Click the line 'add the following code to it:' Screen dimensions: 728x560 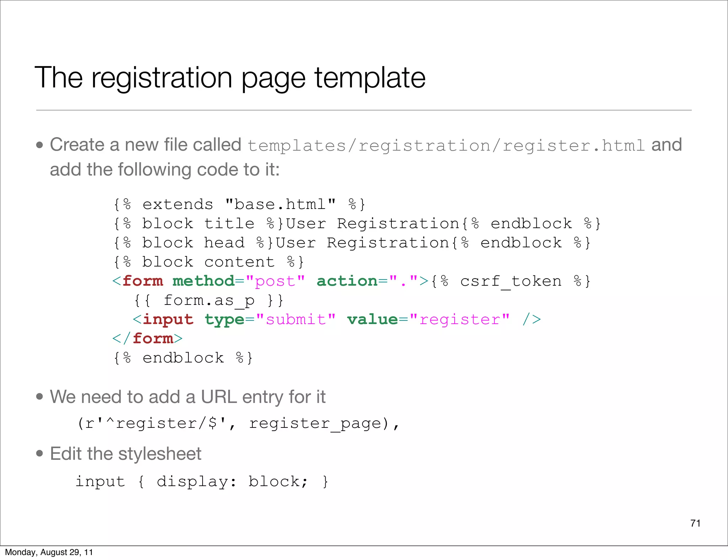coord(165,169)
